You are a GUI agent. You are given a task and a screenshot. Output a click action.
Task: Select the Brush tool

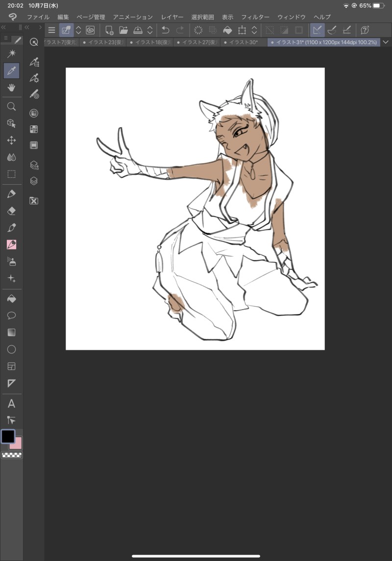[x=11, y=227]
